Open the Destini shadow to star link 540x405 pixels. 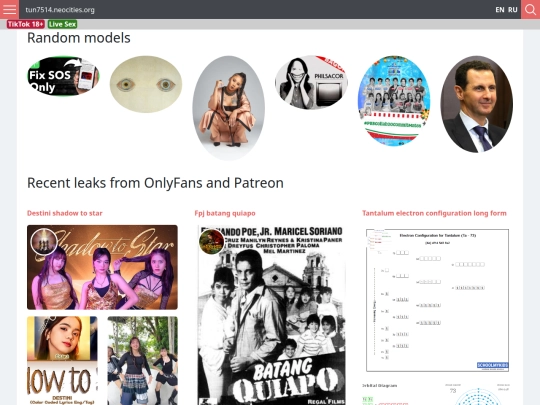(65, 213)
